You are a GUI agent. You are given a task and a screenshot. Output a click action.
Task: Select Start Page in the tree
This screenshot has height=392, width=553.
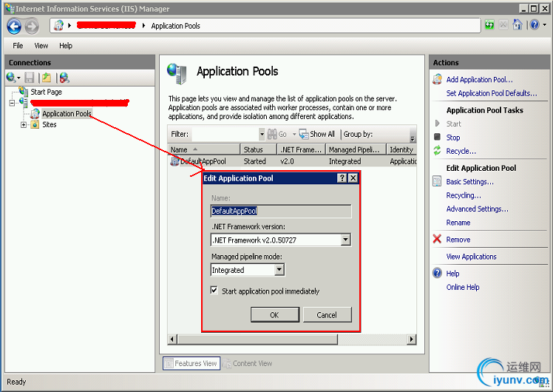click(46, 92)
